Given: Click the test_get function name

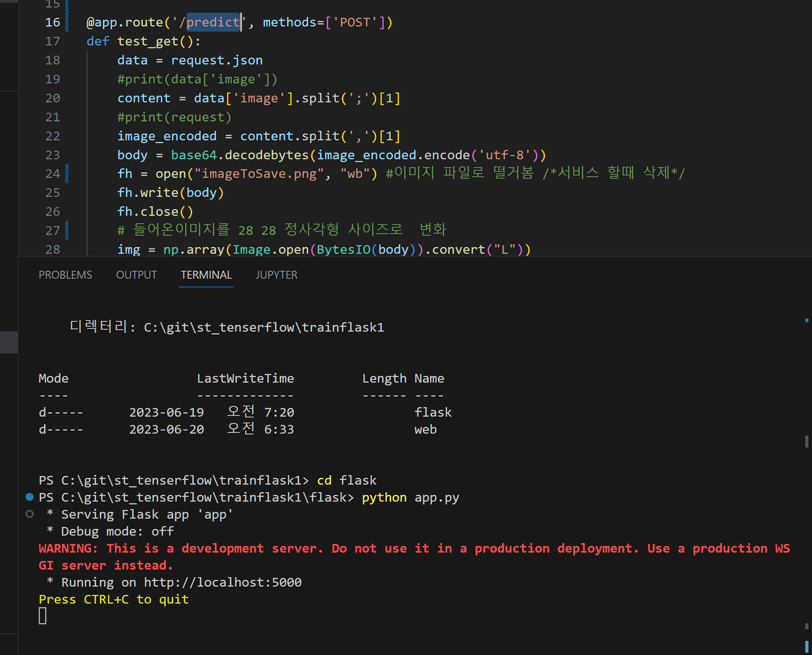Looking at the screenshot, I should (x=148, y=41).
